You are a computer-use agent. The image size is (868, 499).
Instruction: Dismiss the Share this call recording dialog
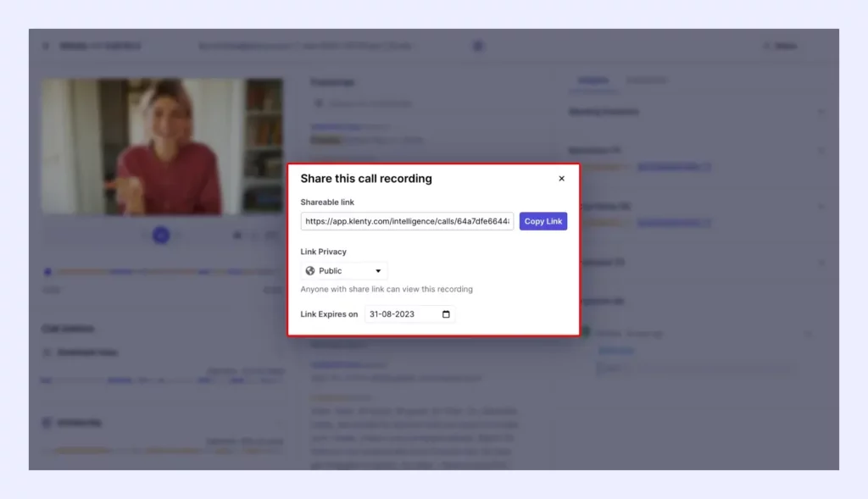pyautogui.click(x=561, y=179)
